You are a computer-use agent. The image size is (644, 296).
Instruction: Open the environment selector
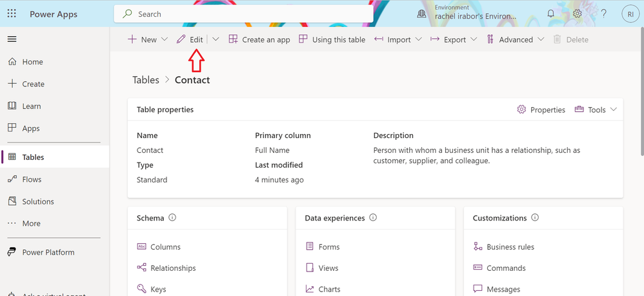point(467,14)
